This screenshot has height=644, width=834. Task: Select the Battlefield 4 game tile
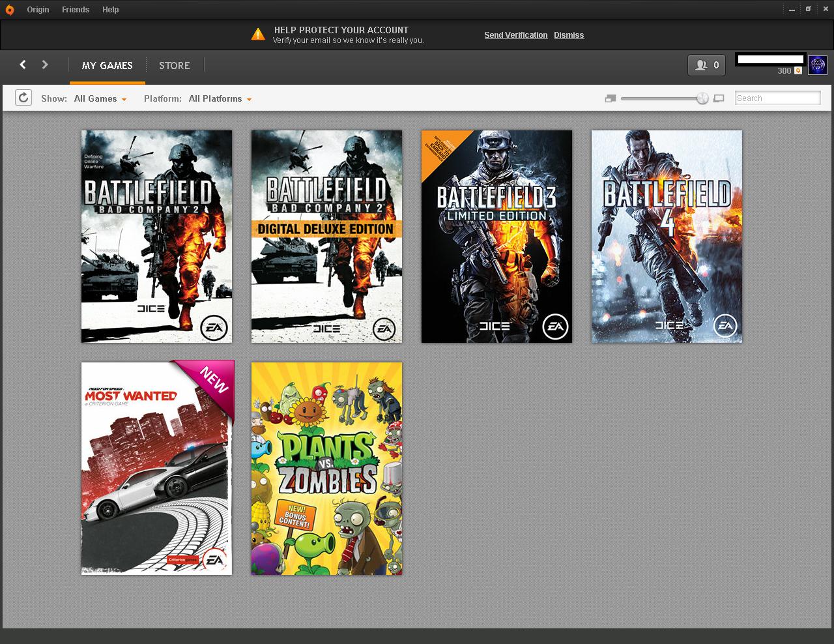click(667, 236)
